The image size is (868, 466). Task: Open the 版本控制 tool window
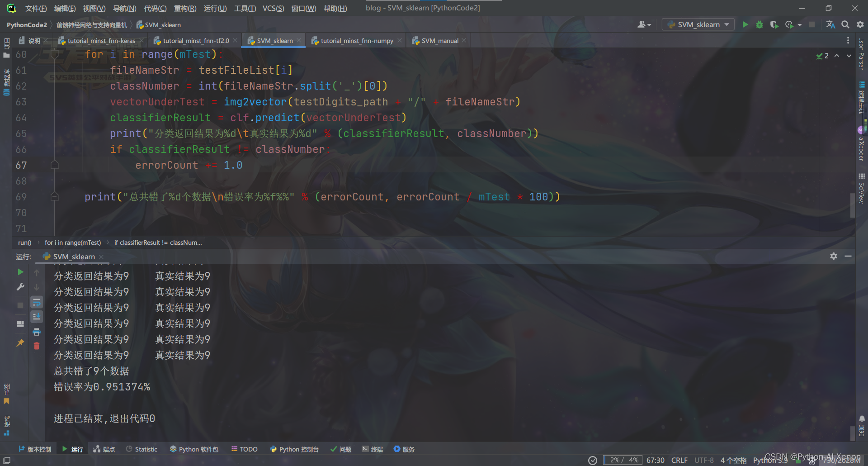(x=35, y=449)
